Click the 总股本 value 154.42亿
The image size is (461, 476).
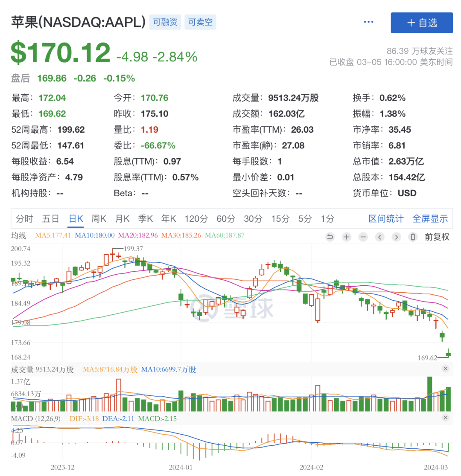[x=407, y=177]
